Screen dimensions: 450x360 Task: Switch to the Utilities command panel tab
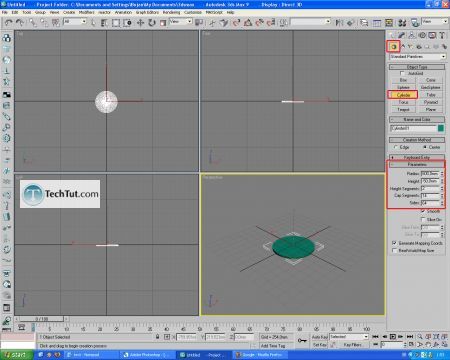(442, 35)
